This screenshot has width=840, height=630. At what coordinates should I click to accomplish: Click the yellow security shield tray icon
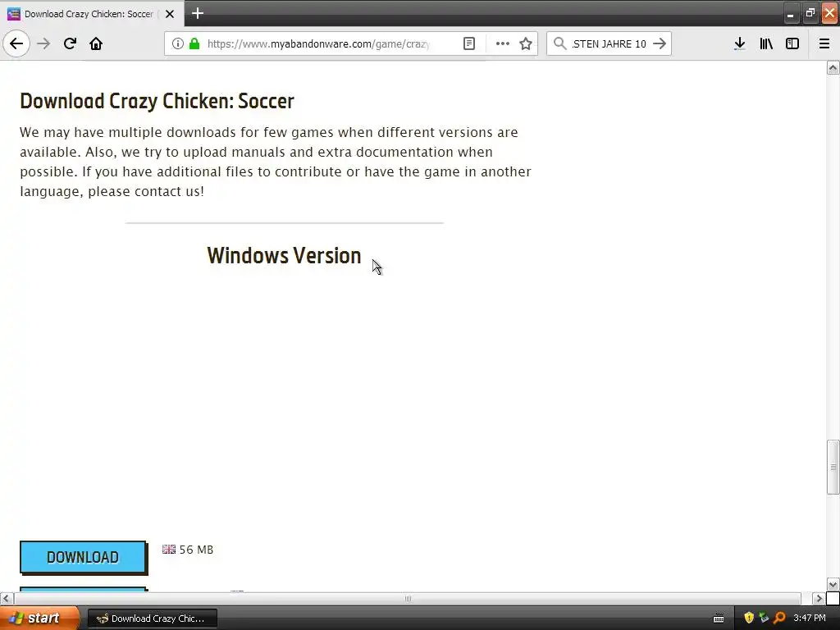point(749,619)
